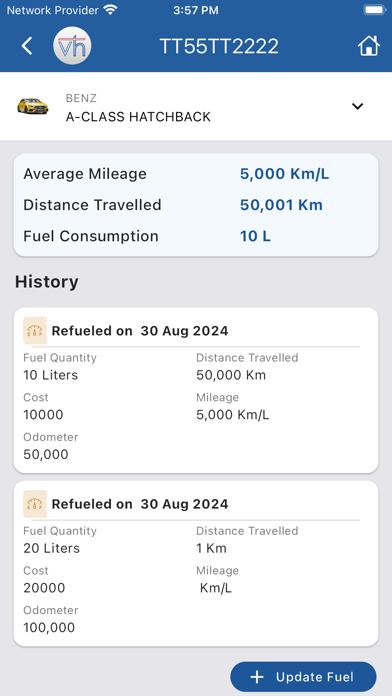Image resolution: width=392 pixels, height=696 pixels.
Task: Tap second refuel entry's gauge icon
Action: 35,504
